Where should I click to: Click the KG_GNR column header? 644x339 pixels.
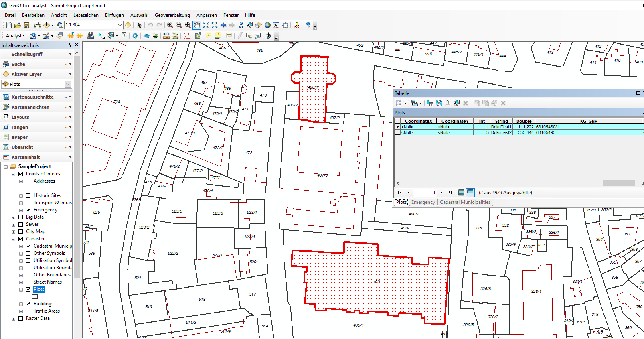[x=588, y=121]
